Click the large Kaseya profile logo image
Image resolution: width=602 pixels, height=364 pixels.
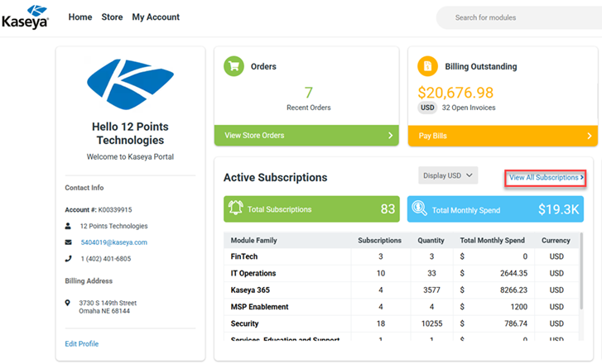pos(130,84)
